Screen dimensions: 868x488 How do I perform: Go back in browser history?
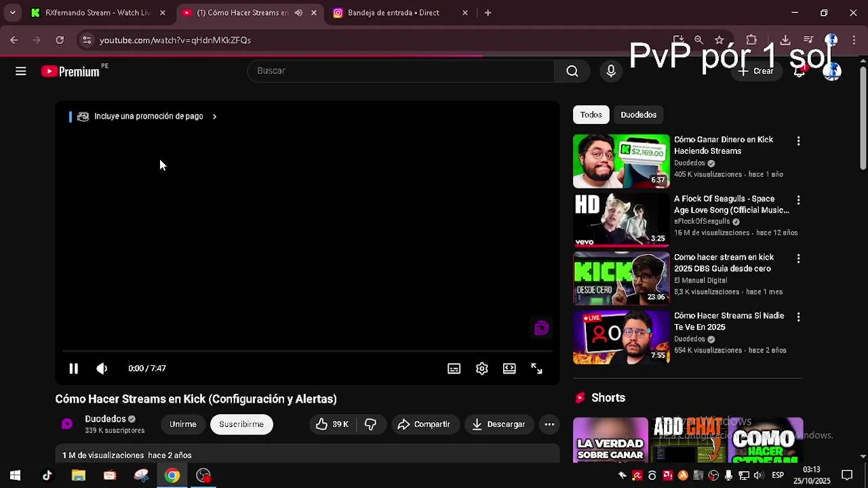(x=14, y=40)
